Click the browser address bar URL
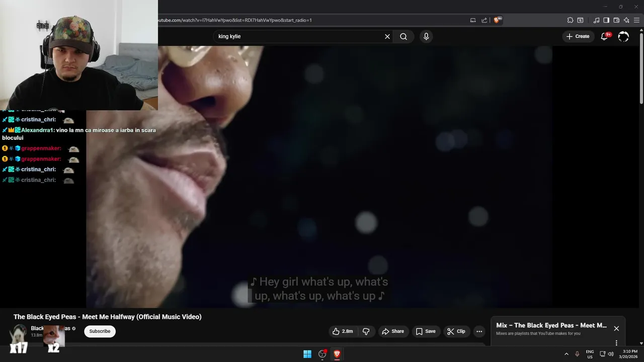 235,20
